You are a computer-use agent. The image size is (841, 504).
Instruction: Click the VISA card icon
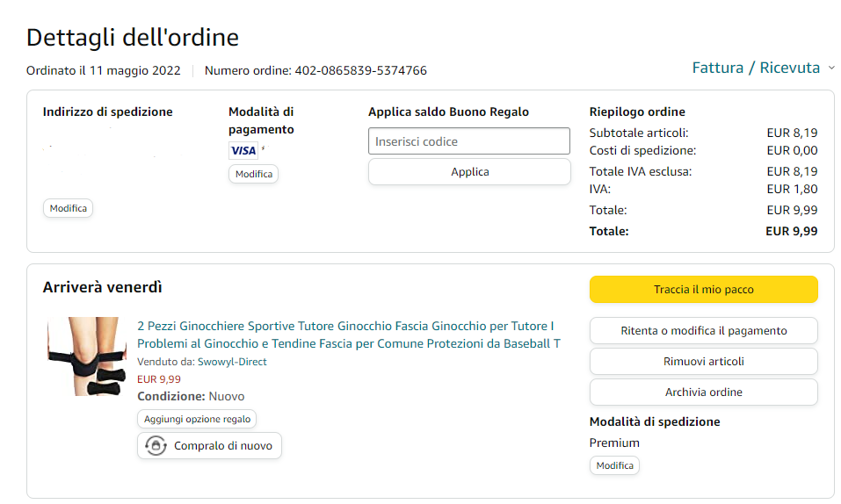pos(243,150)
